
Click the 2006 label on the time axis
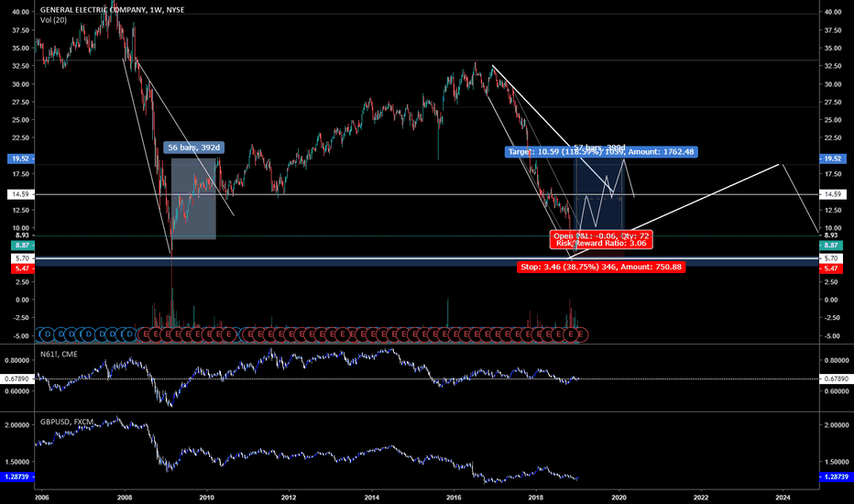tap(41, 498)
